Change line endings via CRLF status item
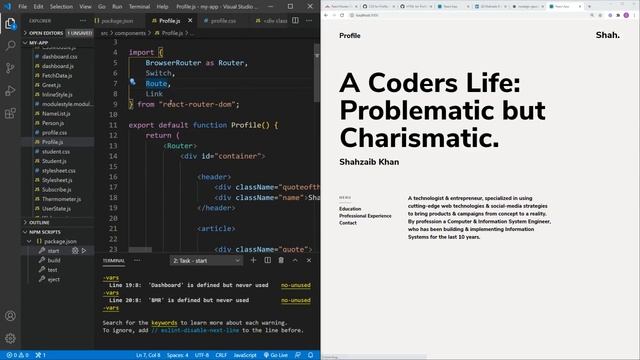The height and width of the screenshot is (360, 640). tap(221, 355)
